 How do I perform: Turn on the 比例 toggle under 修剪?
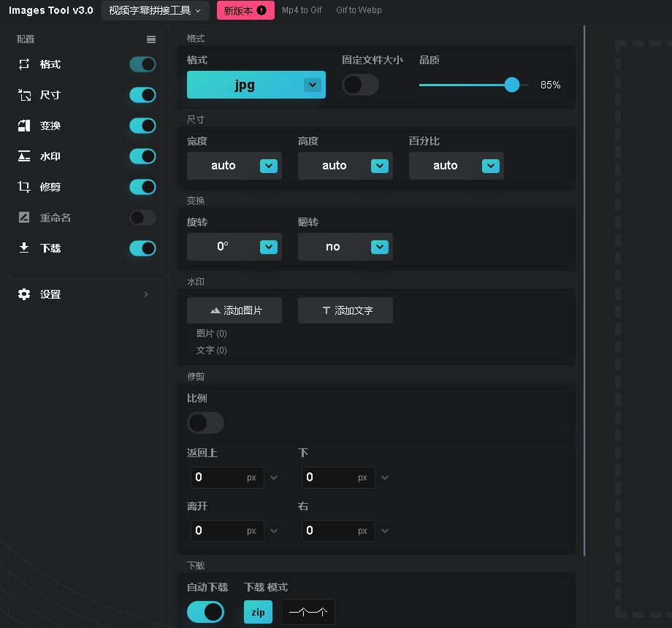point(205,423)
